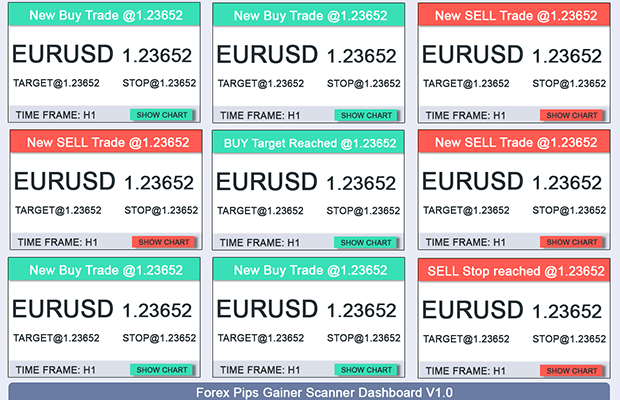This screenshot has height=400, width=620.
Task: Click TIME FRAME H1 in BUY Target Reached card
Action: 259,242
